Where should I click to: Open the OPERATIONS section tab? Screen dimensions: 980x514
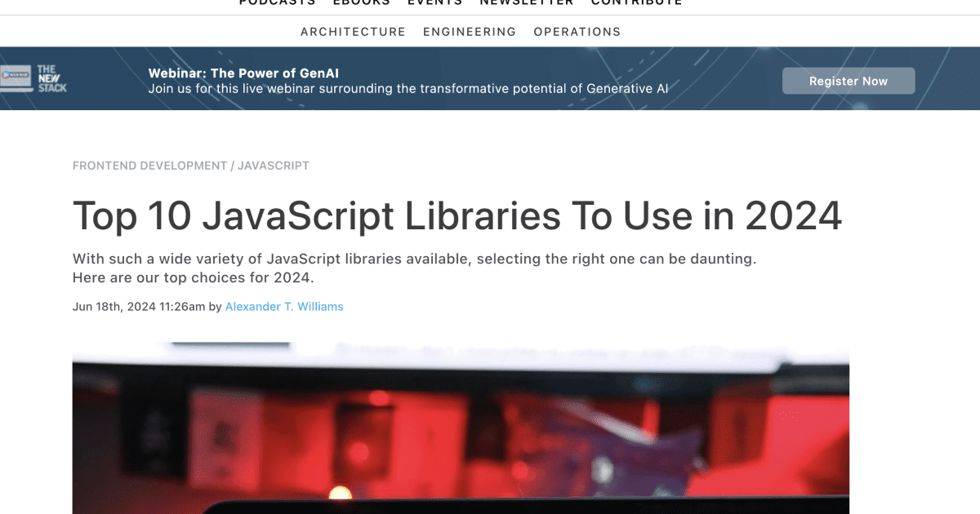(x=577, y=32)
